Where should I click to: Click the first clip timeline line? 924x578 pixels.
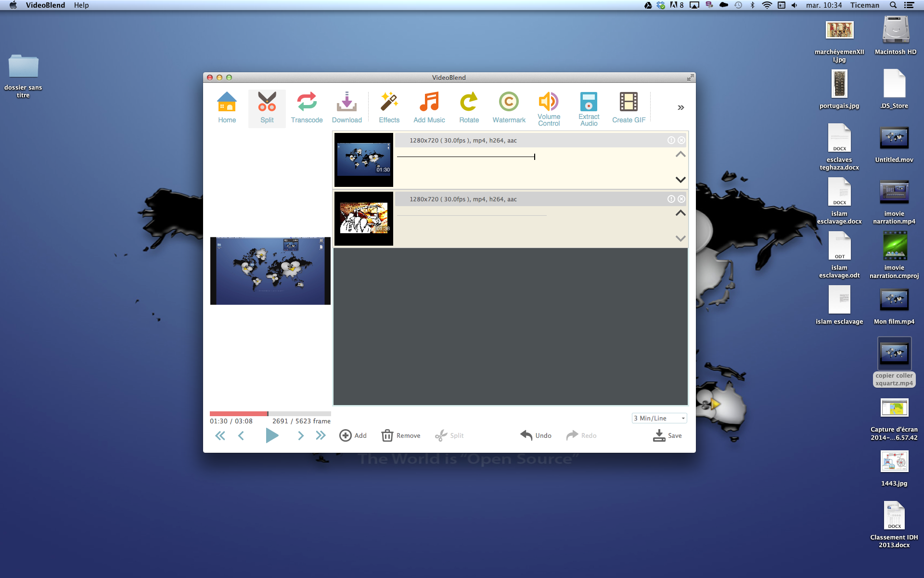(466, 157)
